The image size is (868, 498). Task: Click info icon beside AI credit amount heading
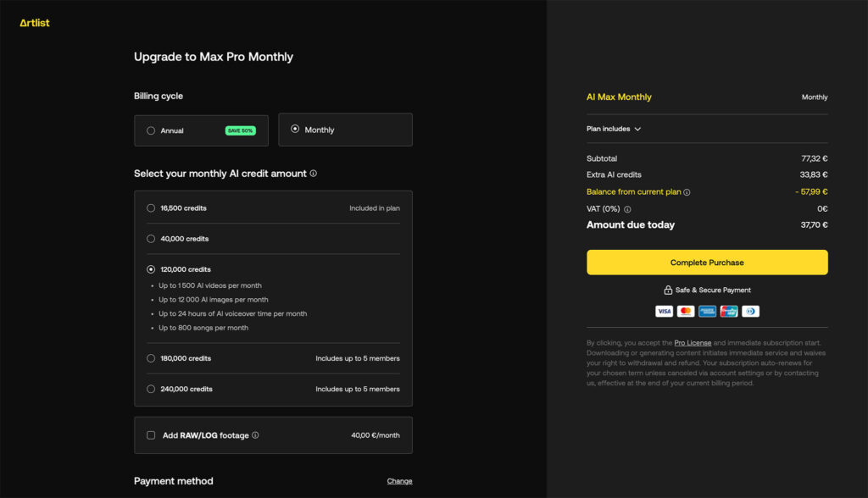point(314,174)
